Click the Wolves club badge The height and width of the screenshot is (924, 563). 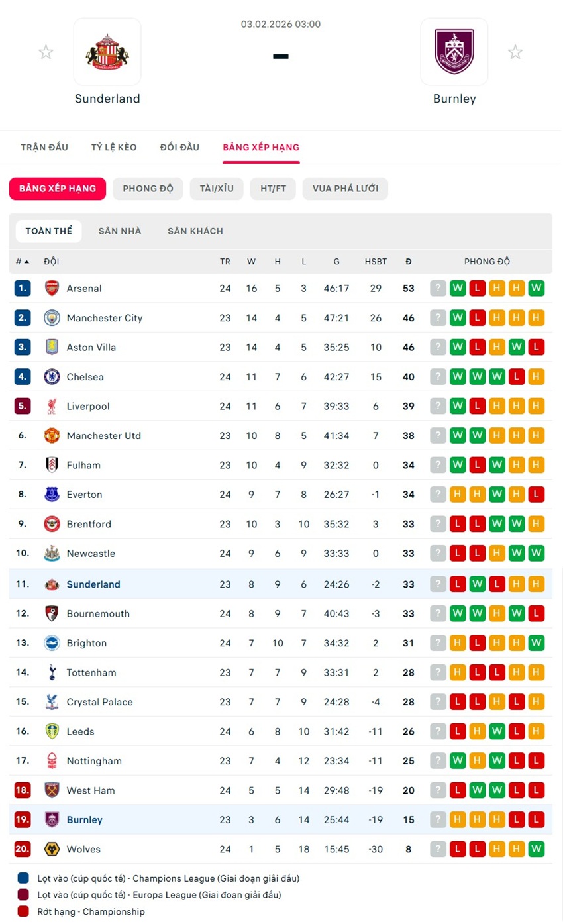(52, 849)
